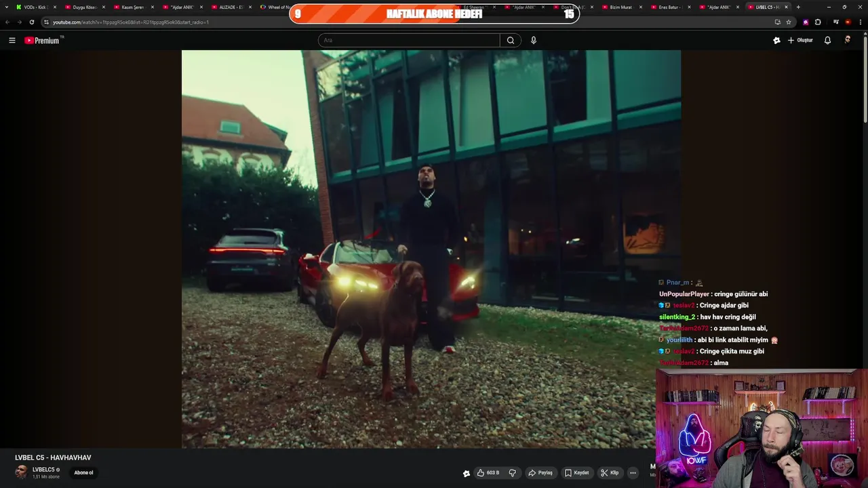Screen dimensions: 868x488
Task: Open the browser three-dot menu
Action: coord(860,22)
